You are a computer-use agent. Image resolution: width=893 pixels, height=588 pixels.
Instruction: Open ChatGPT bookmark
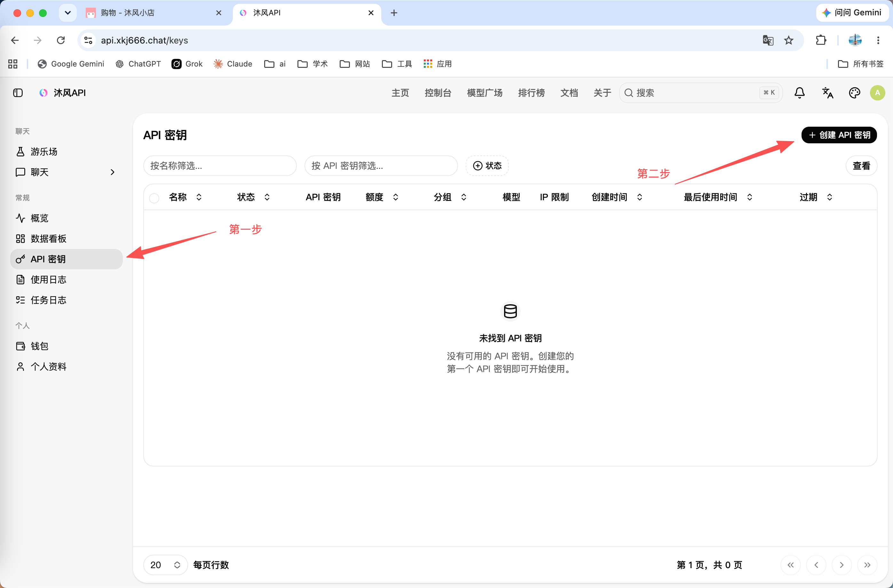click(x=138, y=64)
